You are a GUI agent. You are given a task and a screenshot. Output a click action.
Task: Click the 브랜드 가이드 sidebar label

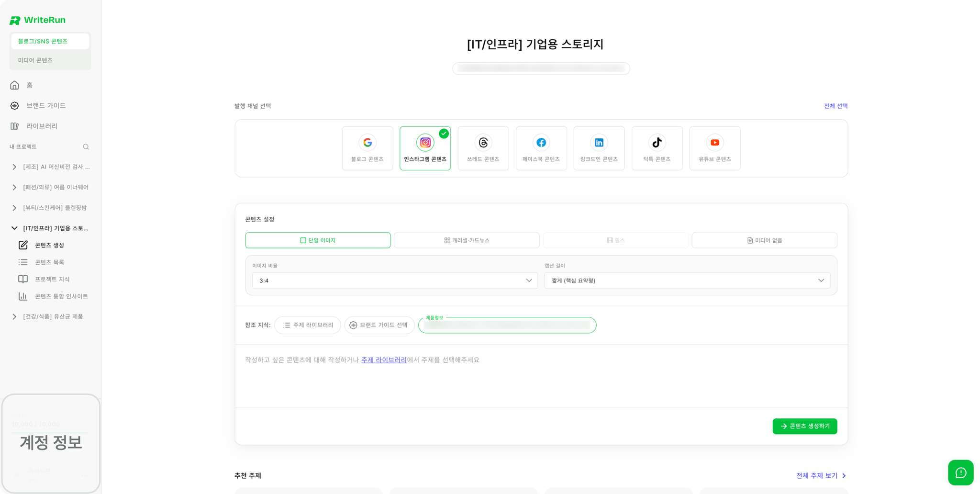click(46, 106)
